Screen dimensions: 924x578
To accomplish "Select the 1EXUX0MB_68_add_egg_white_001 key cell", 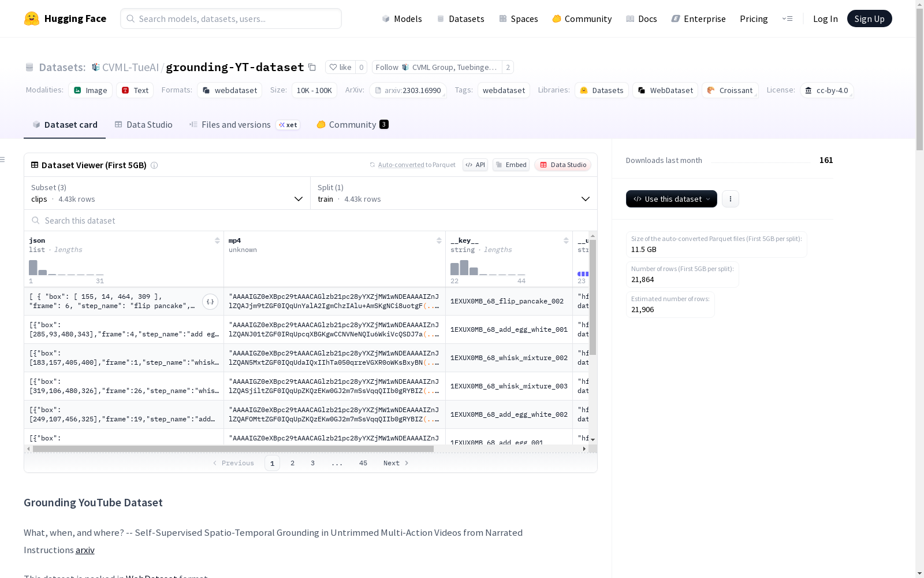I will [509, 329].
